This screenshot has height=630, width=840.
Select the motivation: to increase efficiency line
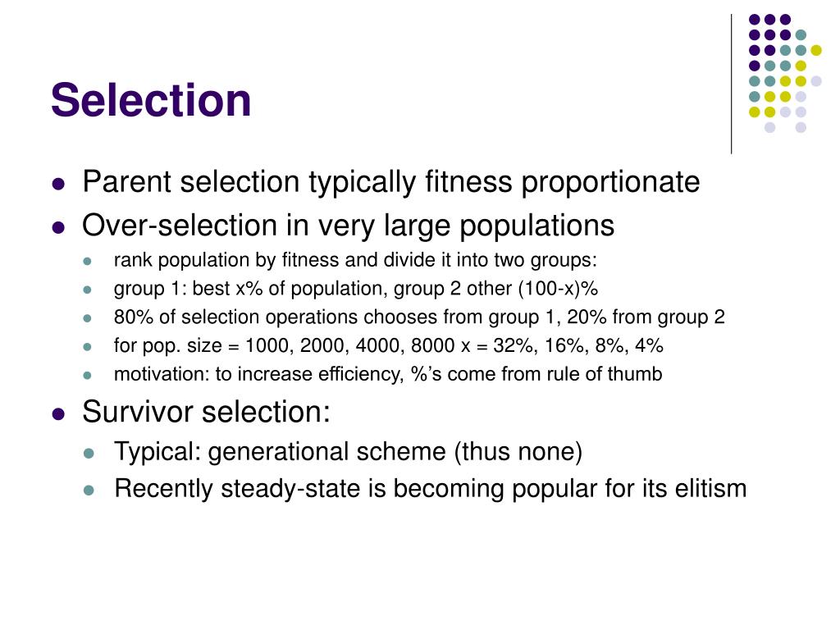(388, 374)
